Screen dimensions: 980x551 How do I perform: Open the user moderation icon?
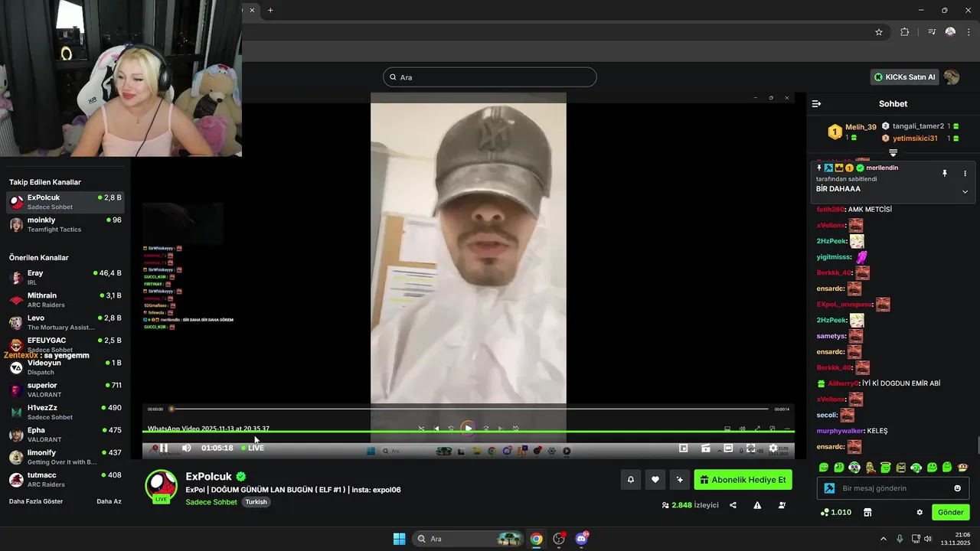pos(782,505)
